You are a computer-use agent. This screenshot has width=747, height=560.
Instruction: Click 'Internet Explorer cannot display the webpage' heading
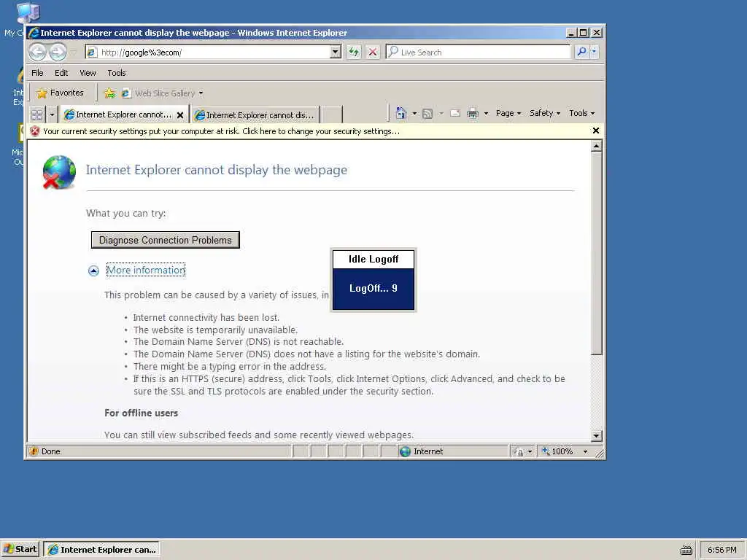[216, 170]
